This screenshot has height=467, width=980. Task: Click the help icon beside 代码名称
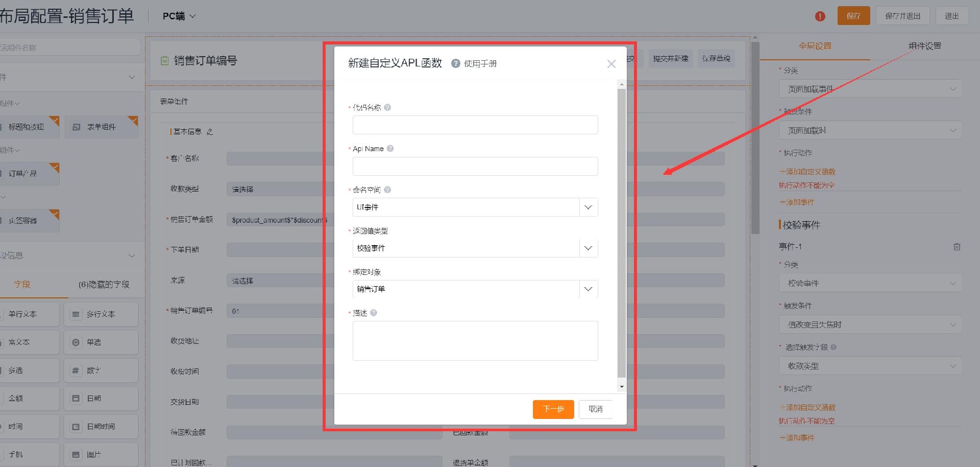point(387,107)
